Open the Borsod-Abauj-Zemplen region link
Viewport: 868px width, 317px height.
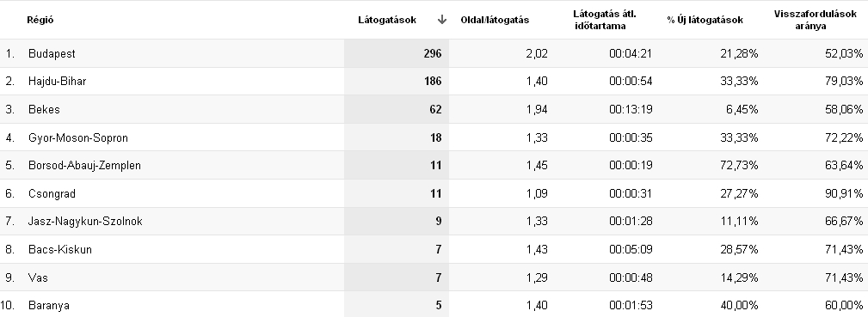point(84,166)
